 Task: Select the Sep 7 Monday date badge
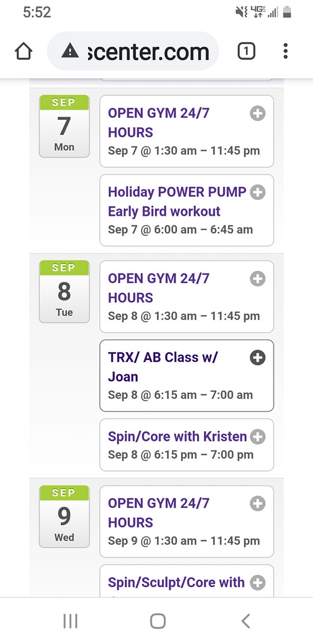tap(64, 126)
